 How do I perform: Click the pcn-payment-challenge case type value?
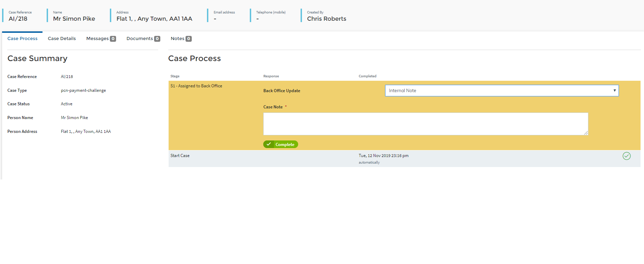pyautogui.click(x=83, y=90)
